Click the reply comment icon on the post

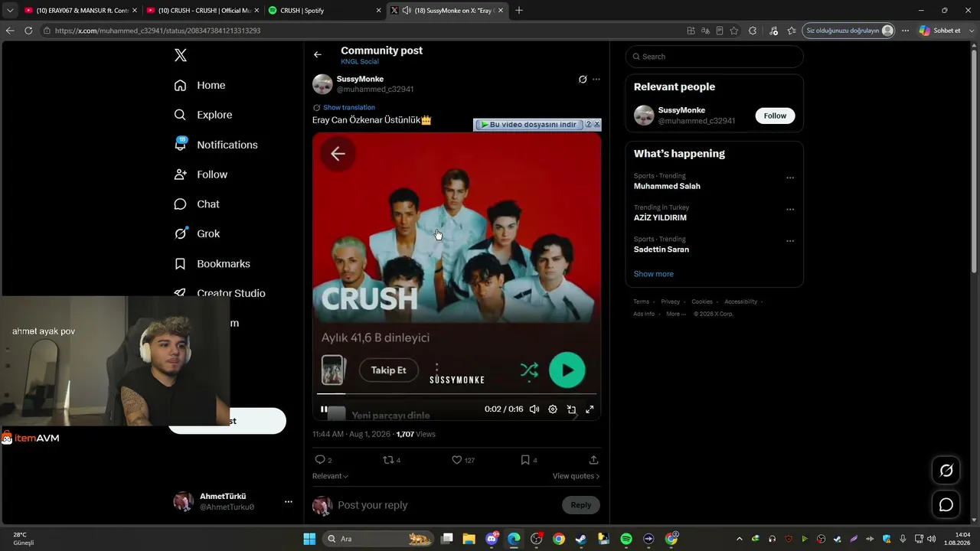pos(320,460)
